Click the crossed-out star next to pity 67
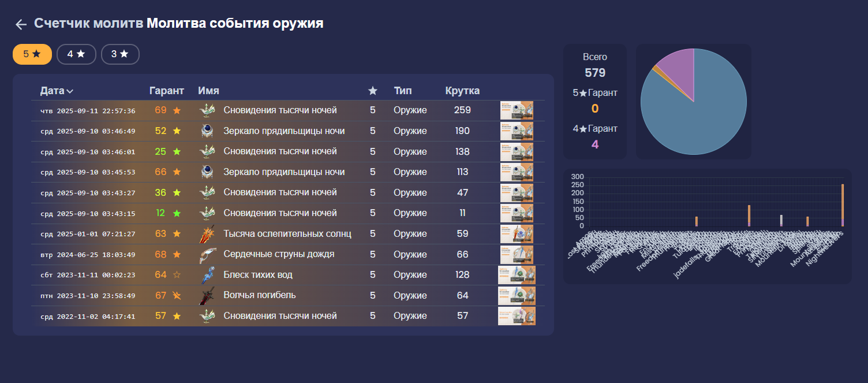 177,296
